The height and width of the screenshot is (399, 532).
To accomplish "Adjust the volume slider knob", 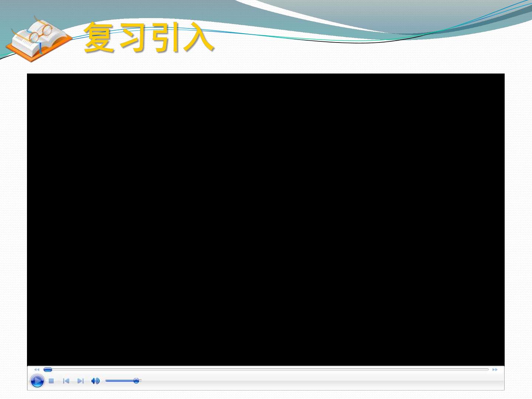I will pyautogui.click(x=136, y=381).
